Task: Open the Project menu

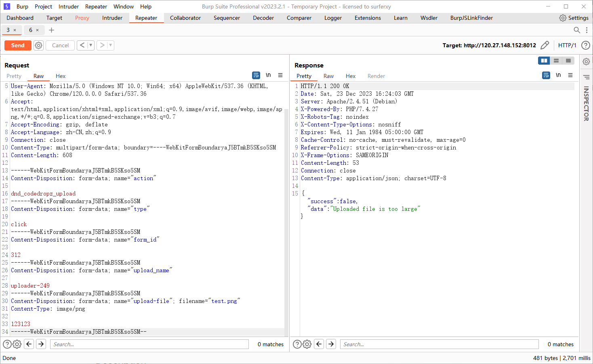Action: point(43,6)
